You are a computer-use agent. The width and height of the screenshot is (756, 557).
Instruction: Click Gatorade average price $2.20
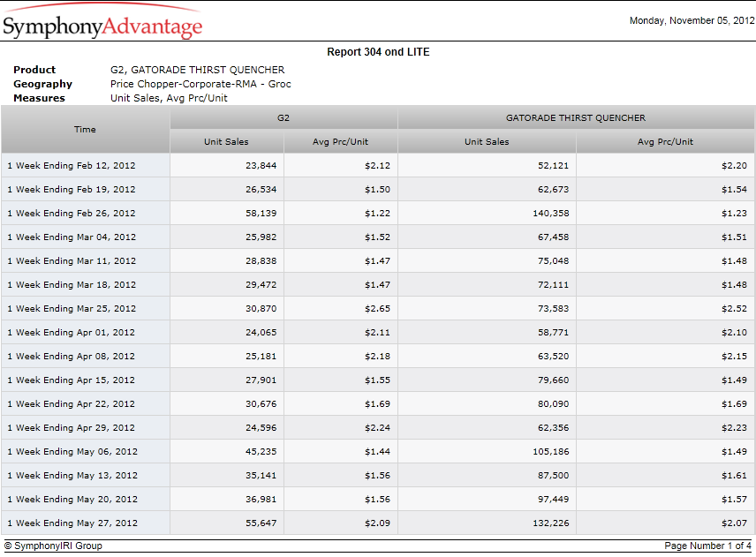click(734, 166)
